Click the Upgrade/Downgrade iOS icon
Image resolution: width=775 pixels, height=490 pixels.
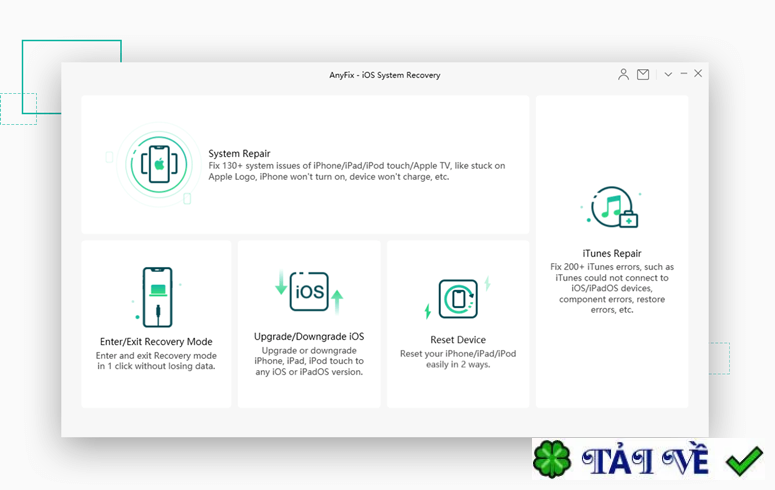click(x=309, y=292)
